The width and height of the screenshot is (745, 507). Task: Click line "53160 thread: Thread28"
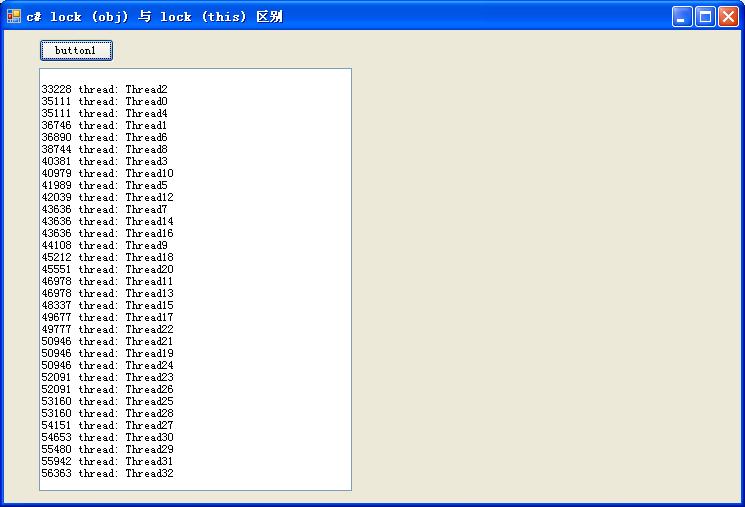tap(107, 413)
